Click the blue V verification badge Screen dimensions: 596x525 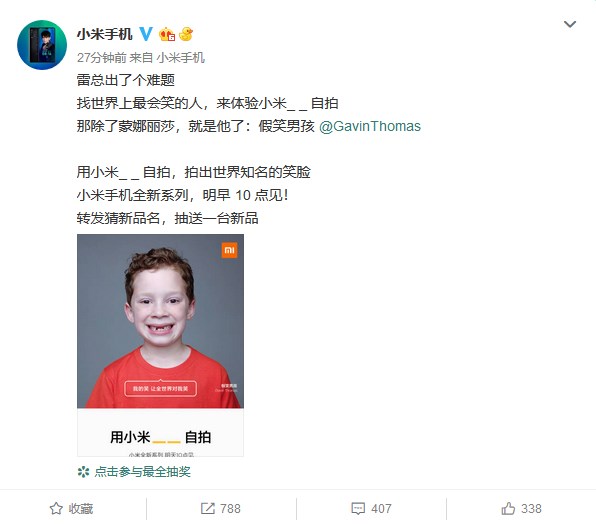click(146, 34)
